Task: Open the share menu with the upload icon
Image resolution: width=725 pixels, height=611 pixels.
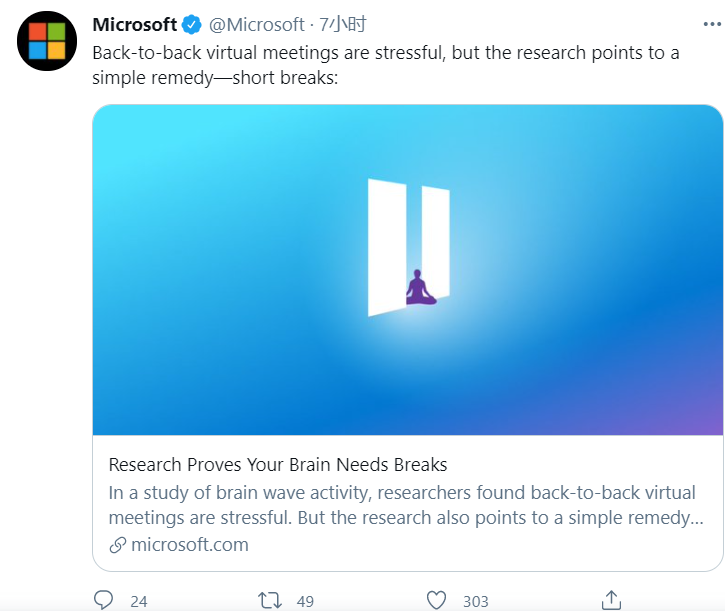Action: [611, 599]
